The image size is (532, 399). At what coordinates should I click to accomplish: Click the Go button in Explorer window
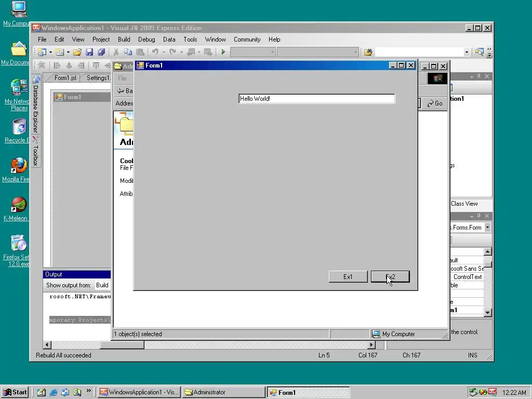coord(435,103)
